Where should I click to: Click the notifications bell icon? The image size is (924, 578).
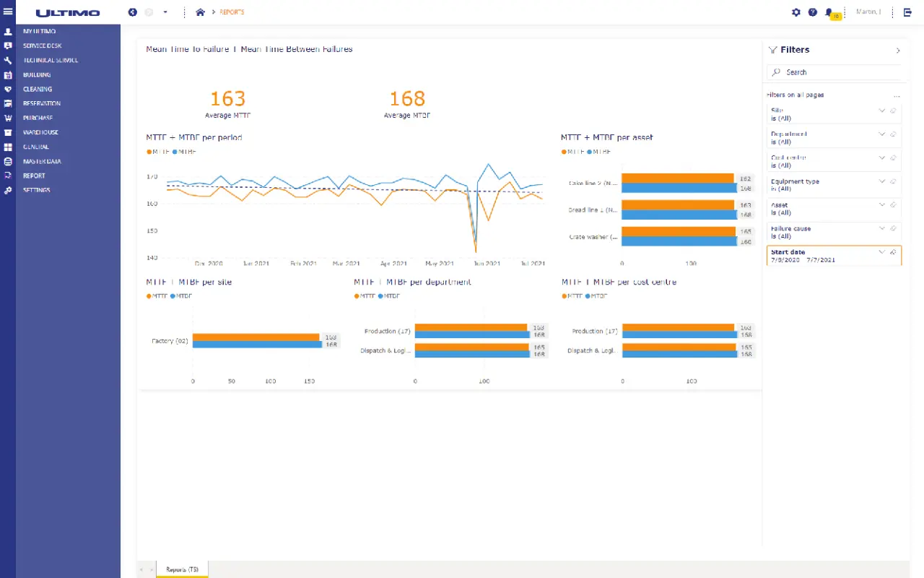829,12
